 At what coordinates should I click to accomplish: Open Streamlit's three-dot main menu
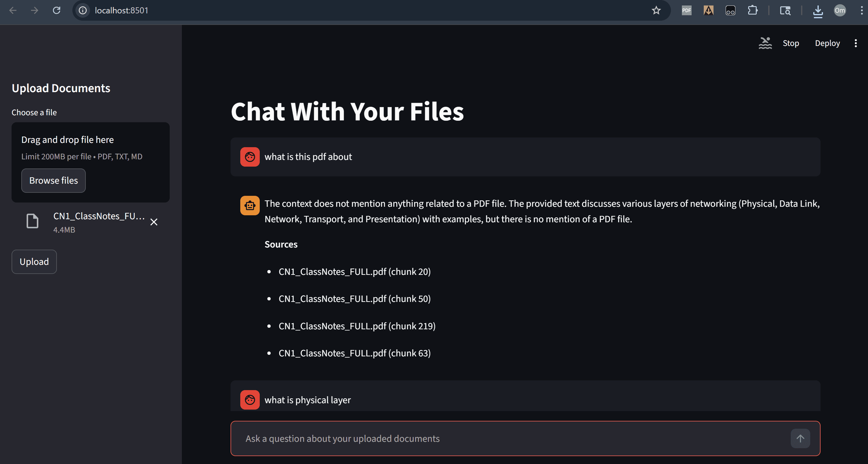tap(856, 43)
